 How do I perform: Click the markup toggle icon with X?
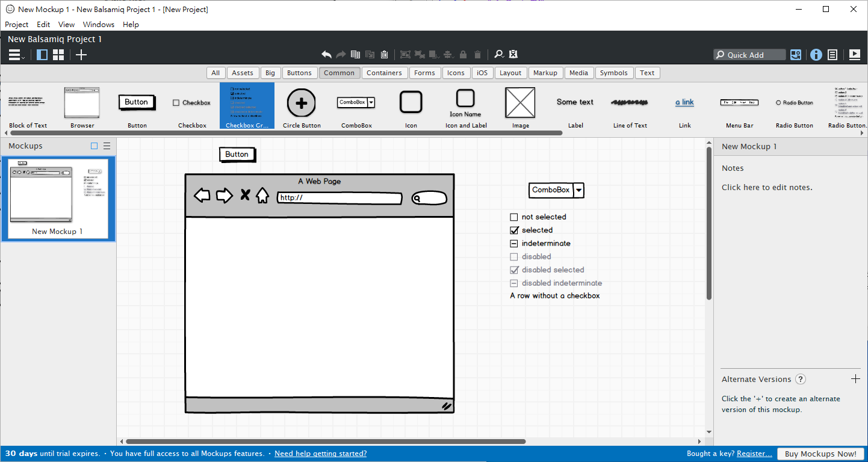point(513,55)
